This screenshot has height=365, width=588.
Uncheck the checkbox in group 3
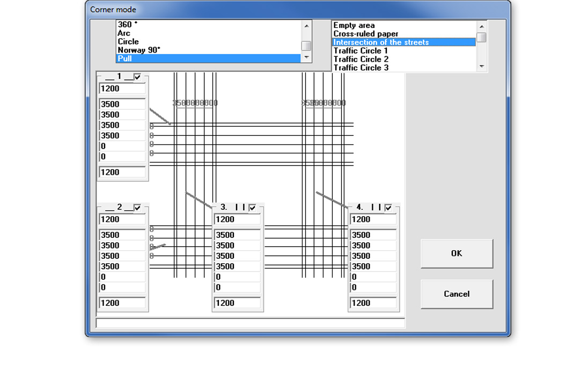point(253,208)
